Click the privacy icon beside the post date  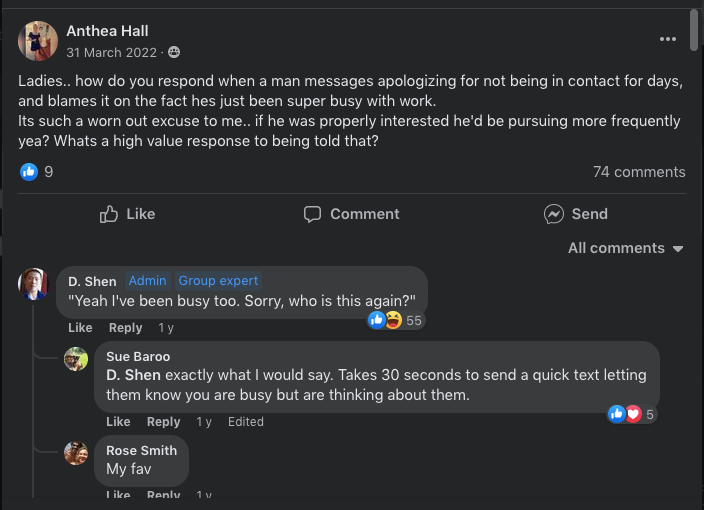click(x=174, y=51)
